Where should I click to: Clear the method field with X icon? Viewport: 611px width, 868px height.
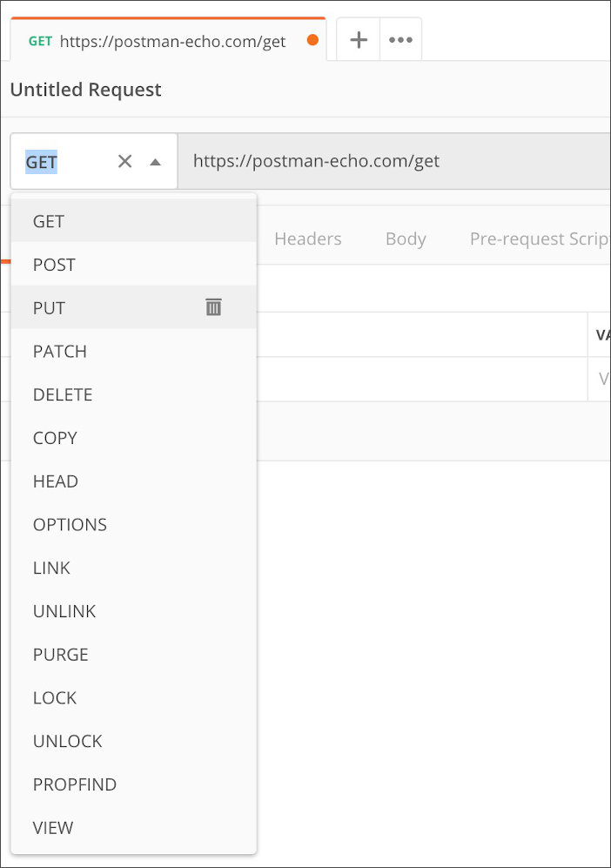(x=125, y=161)
